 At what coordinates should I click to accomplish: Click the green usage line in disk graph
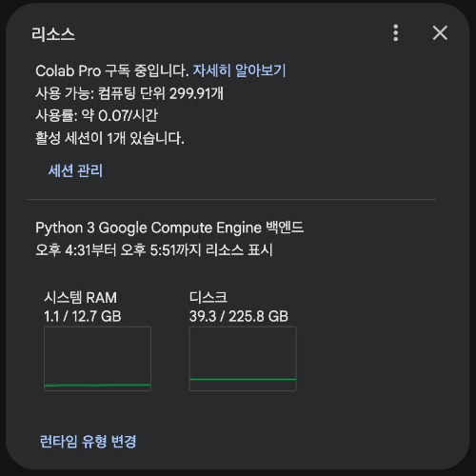pyautogui.click(x=243, y=379)
